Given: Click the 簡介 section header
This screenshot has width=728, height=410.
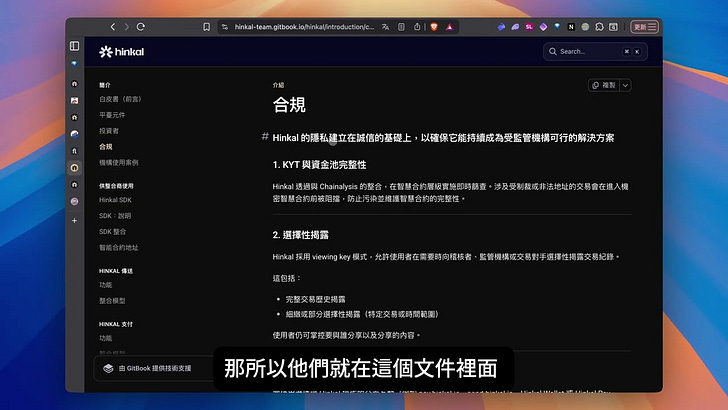Looking at the screenshot, I should (104, 85).
